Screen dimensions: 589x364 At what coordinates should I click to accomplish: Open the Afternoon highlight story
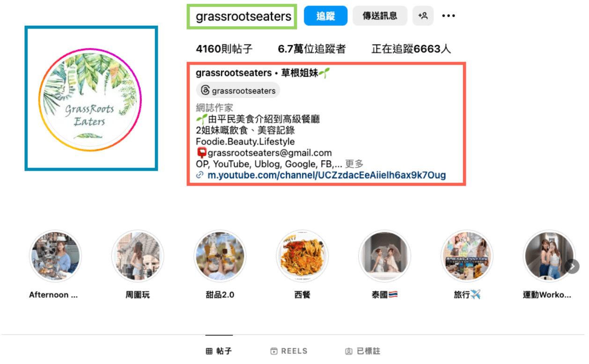click(x=55, y=256)
